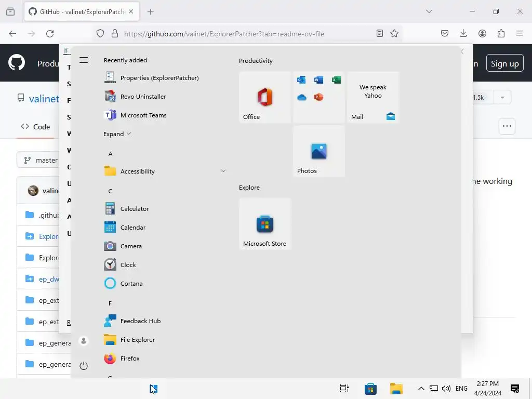This screenshot has width=532, height=399.
Task: Open the Photos tile
Action: click(319, 151)
